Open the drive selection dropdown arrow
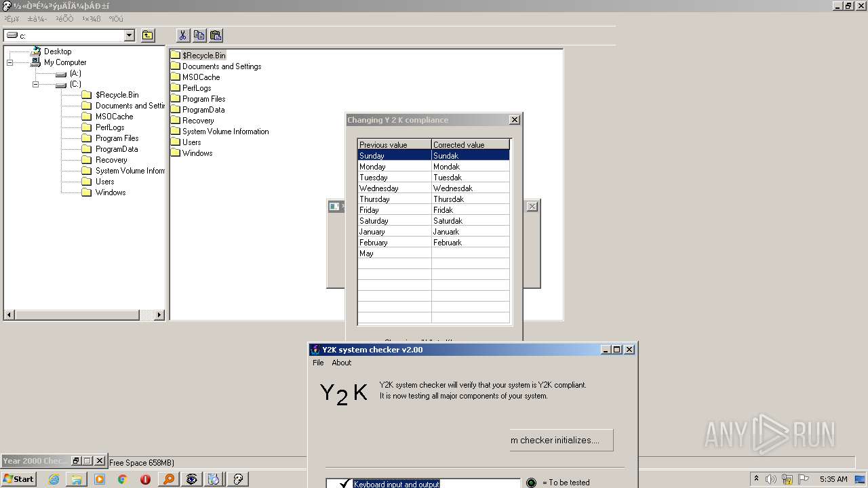This screenshot has height=488, width=868. (130, 35)
